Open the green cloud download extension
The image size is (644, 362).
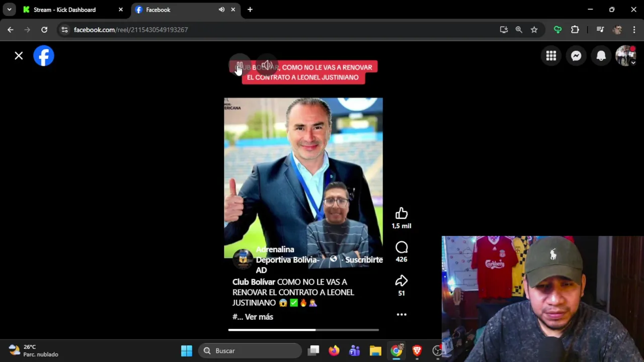coord(557,30)
